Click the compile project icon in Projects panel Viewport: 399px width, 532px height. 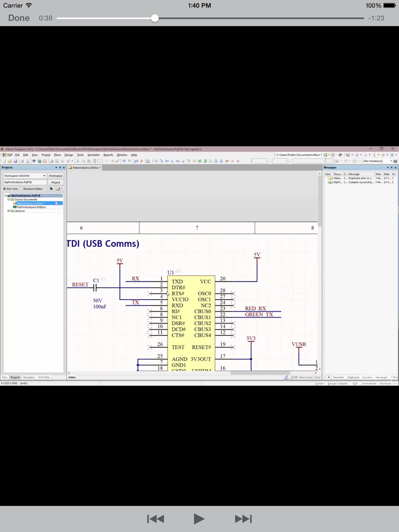pos(51,189)
